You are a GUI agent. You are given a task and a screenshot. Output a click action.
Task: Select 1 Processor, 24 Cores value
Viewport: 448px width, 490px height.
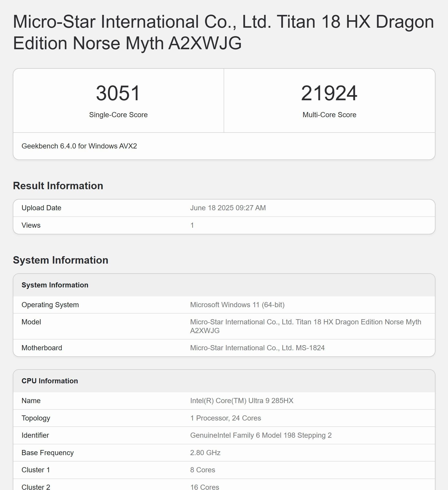point(226,418)
